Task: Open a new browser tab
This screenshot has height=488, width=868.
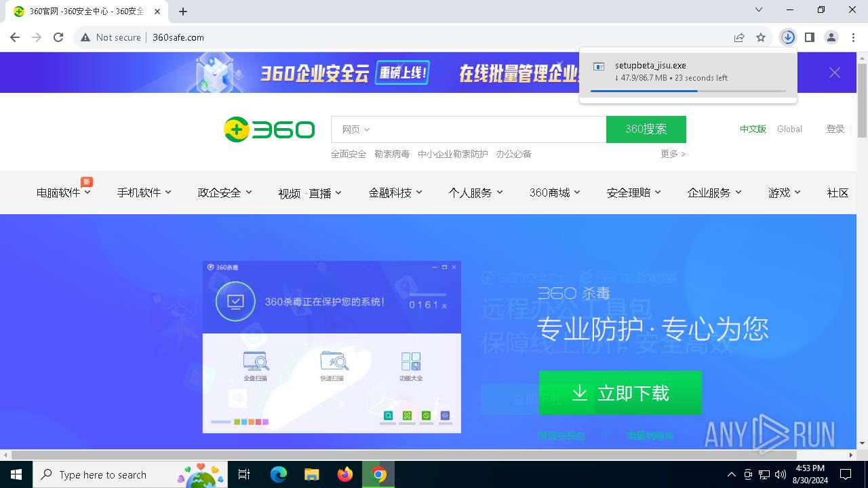Action: 183,12
